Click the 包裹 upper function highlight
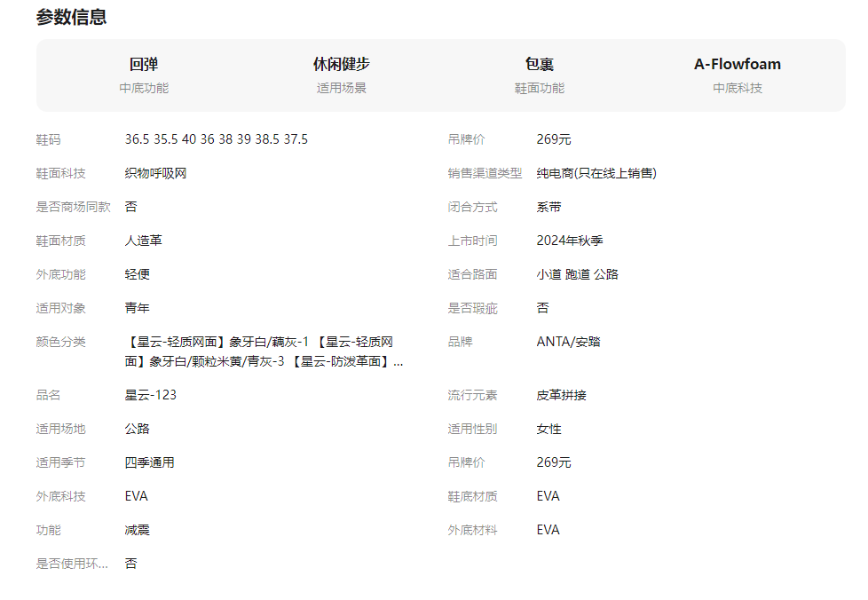The width and height of the screenshot is (868, 600). [540, 65]
